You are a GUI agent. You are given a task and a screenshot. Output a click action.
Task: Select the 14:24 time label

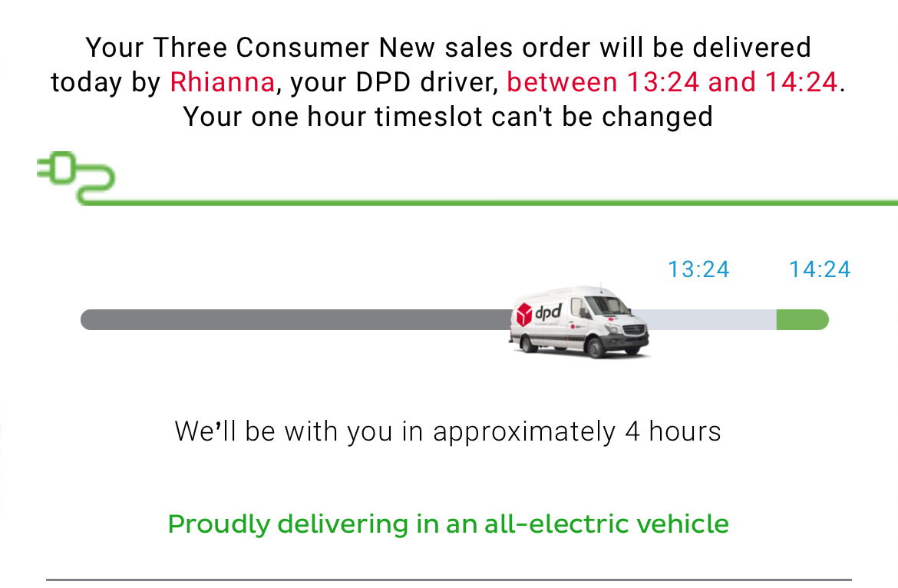tap(820, 269)
